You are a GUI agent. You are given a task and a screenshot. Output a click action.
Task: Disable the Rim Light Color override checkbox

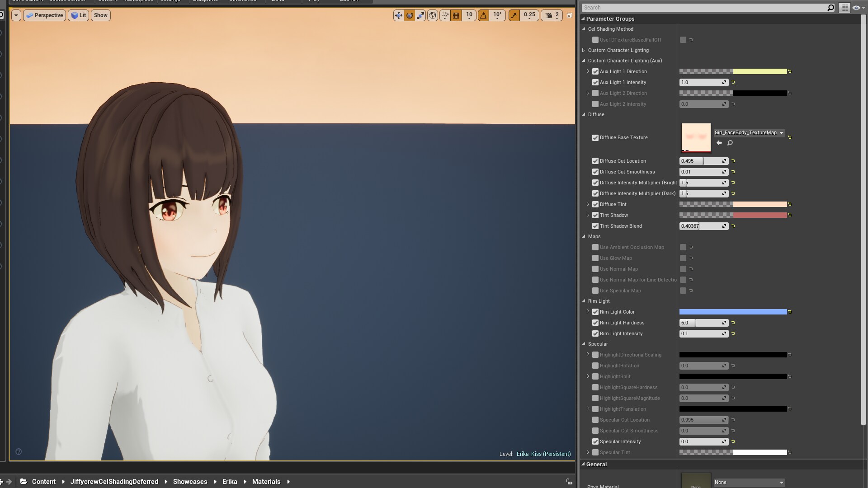(595, 312)
